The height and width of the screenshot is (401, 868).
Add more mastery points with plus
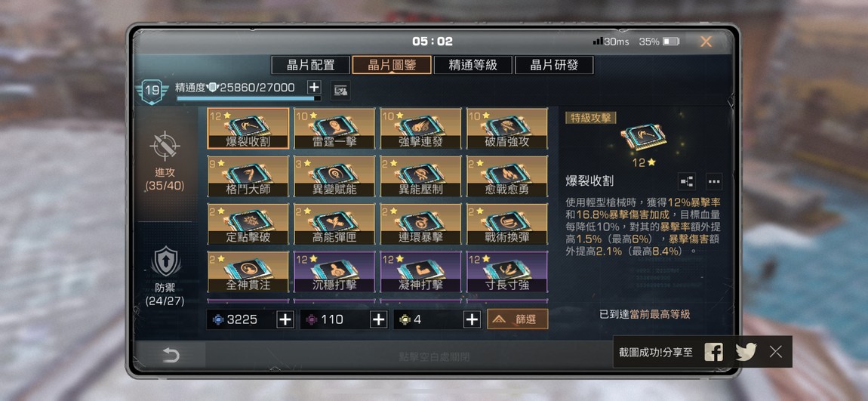tap(314, 88)
